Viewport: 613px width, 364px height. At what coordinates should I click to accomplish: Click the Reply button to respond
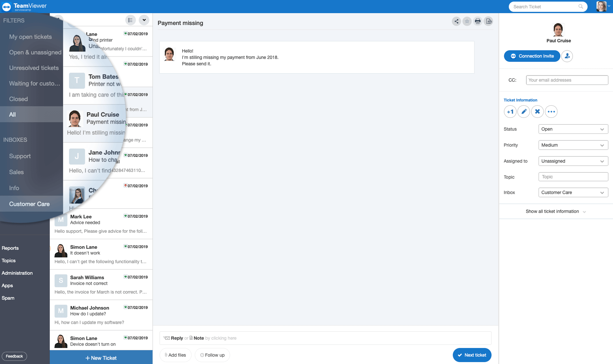coord(176,337)
